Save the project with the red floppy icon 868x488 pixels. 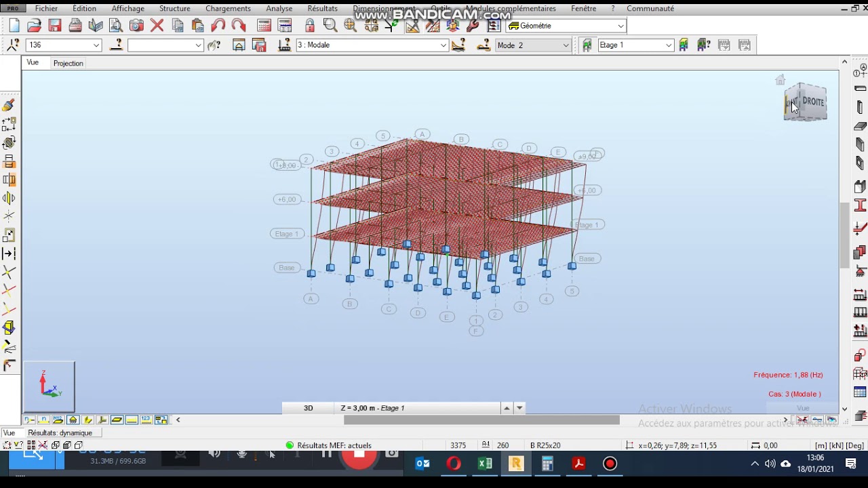click(x=55, y=26)
